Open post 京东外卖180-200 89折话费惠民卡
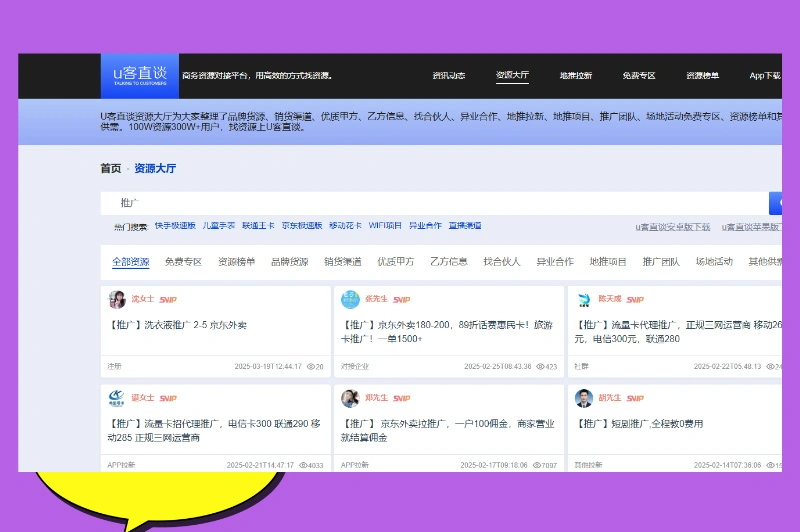 coord(447,332)
